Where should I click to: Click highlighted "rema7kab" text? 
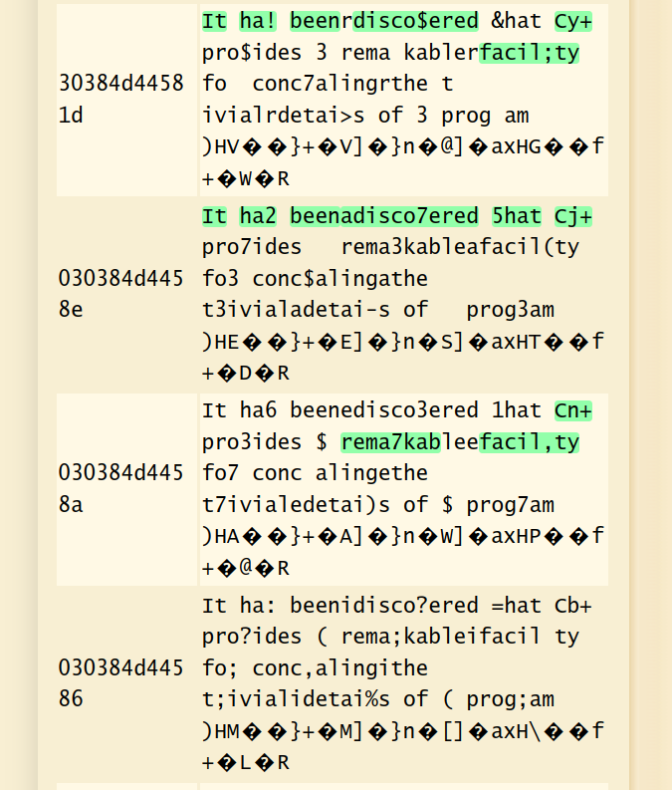click(390, 442)
